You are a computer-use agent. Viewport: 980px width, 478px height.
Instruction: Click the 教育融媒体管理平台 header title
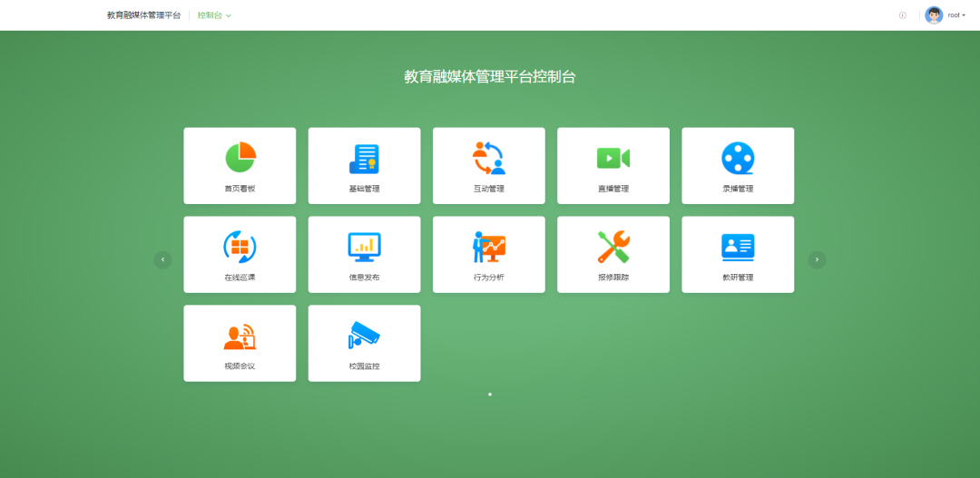pos(143,15)
